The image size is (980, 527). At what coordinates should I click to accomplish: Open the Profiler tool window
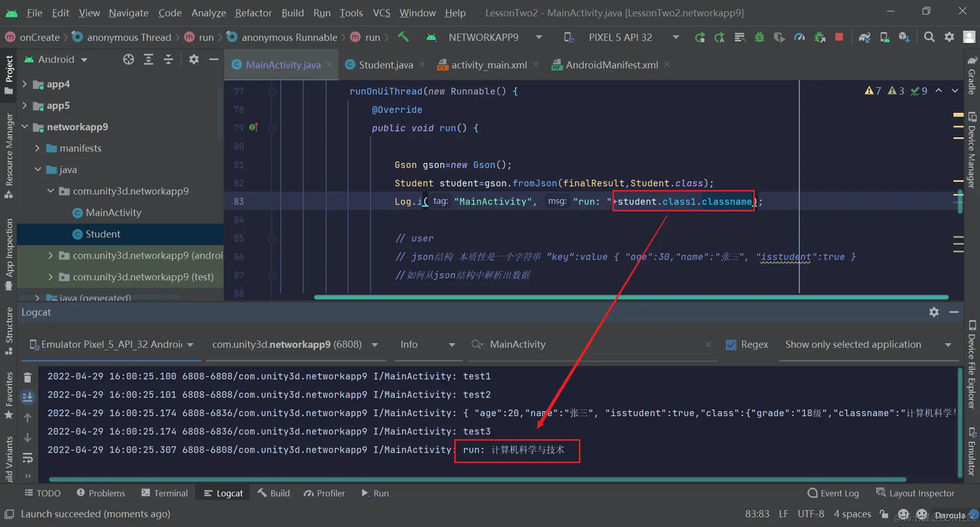tap(324, 493)
